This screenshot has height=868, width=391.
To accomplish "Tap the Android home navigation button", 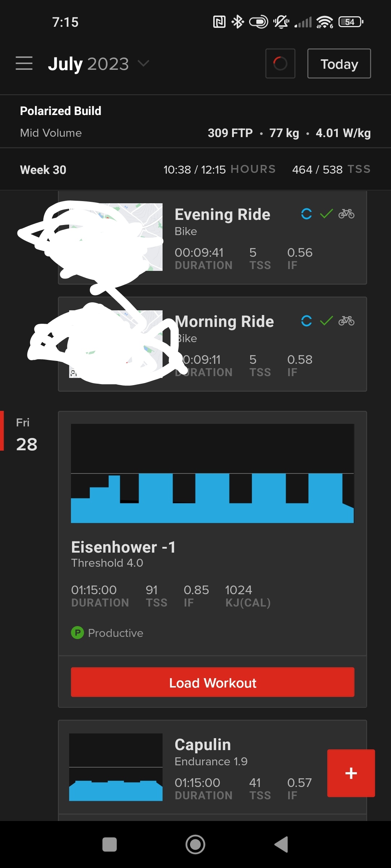I will pos(195,844).
